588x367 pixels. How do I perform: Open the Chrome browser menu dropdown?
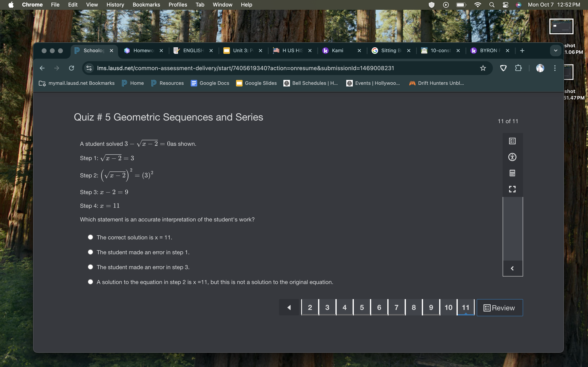click(555, 68)
